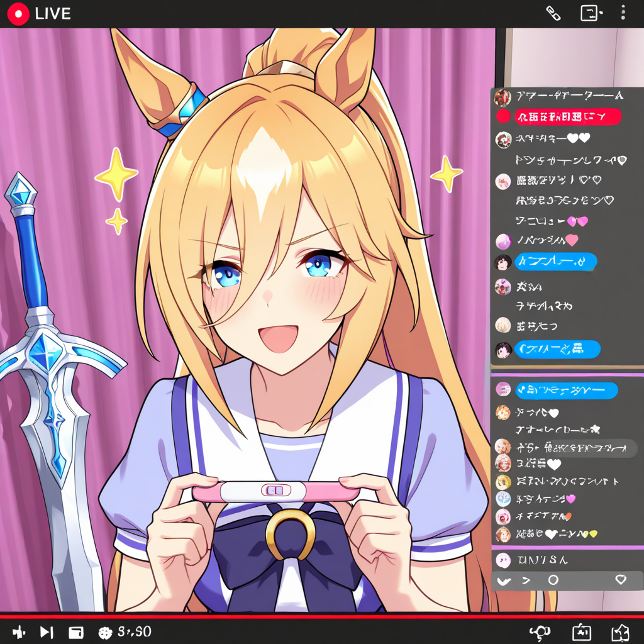Click the cookie-shaped icon beside the timestamp

click(x=105, y=632)
